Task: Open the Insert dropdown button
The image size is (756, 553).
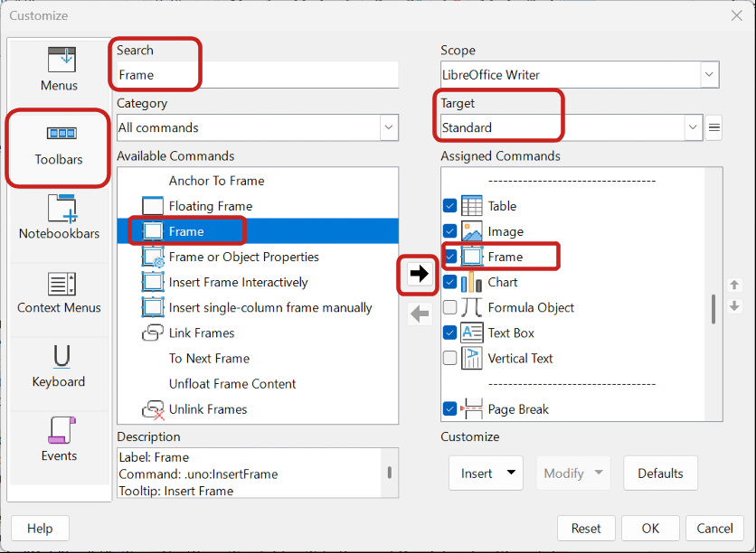Action: click(x=486, y=473)
